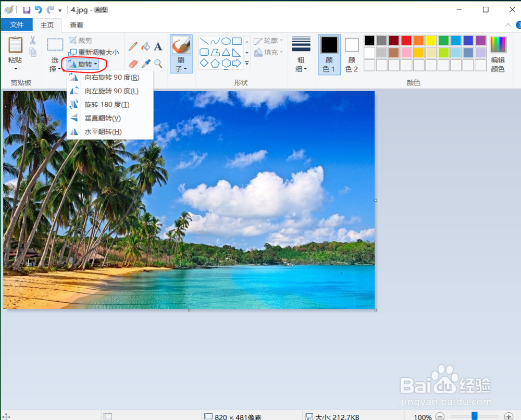Select the Fill with color bucket tool

tap(145, 46)
